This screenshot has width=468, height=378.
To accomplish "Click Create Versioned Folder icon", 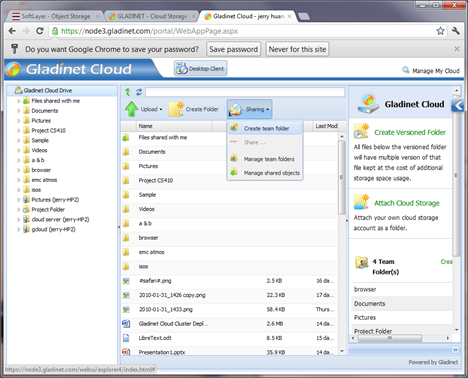I will pyautogui.click(x=362, y=131).
